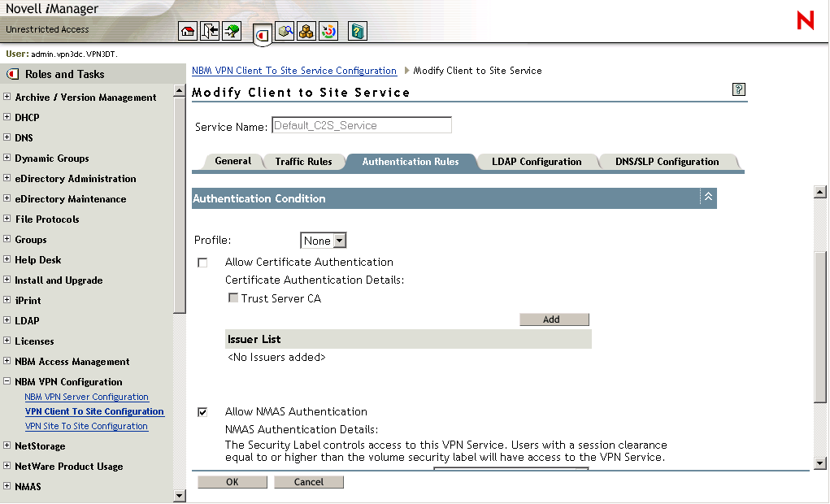830x504 pixels.
Task: Select NBM Access Management tree item
Action: click(72, 362)
